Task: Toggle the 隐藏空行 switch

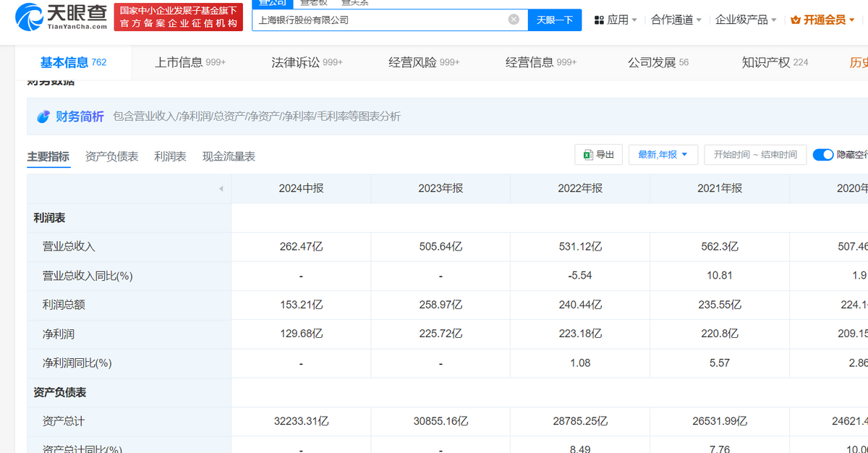Action: coord(823,154)
